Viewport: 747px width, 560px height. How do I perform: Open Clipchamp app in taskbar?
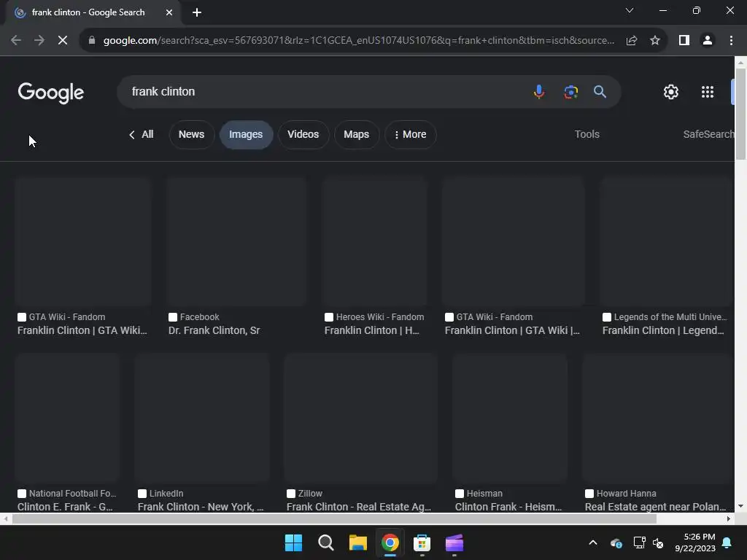pos(454,542)
